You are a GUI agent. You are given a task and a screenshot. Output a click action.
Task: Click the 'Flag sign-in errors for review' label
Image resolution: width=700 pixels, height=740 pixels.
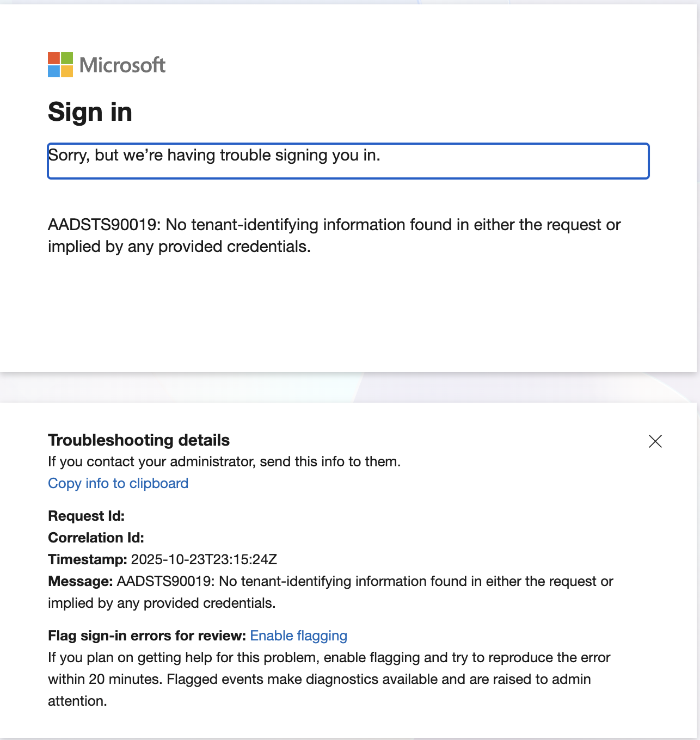(147, 636)
